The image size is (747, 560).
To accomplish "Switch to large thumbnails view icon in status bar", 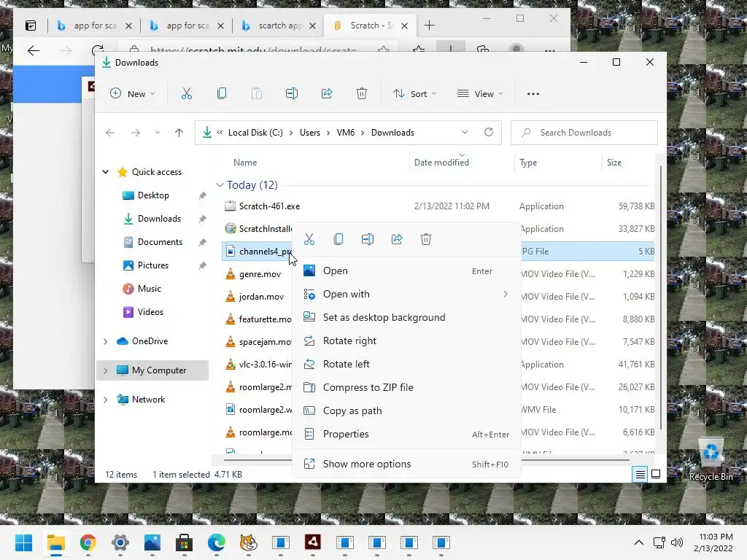I will click(656, 474).
